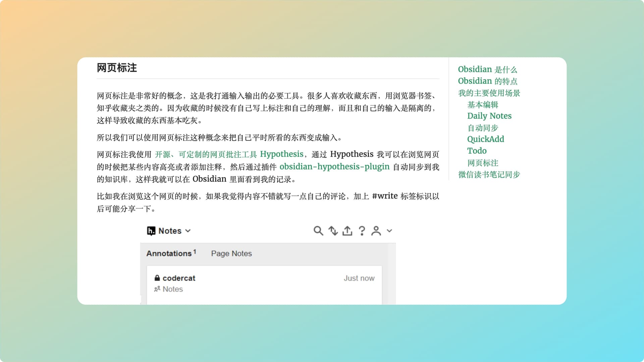Go to Daily Notes in the outline
This screenshot has width=644, height=362.
(489, 116)
